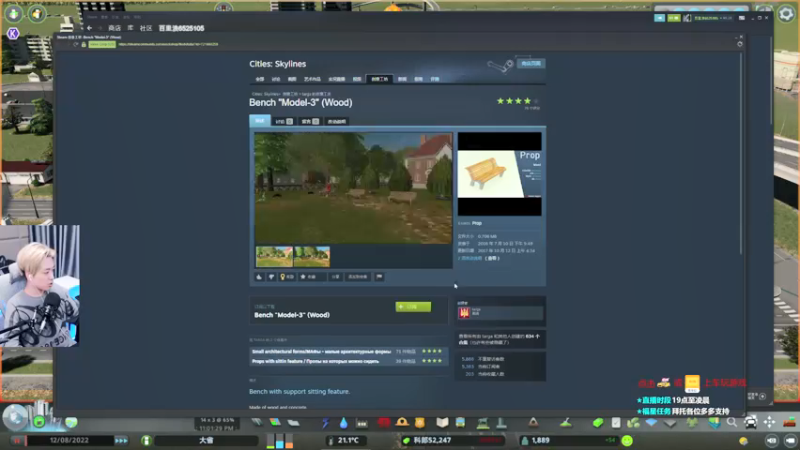This screenshot has height=450, width=800.
Task: Give the workshop item a thumbs up
Action: tap(259, 277)
